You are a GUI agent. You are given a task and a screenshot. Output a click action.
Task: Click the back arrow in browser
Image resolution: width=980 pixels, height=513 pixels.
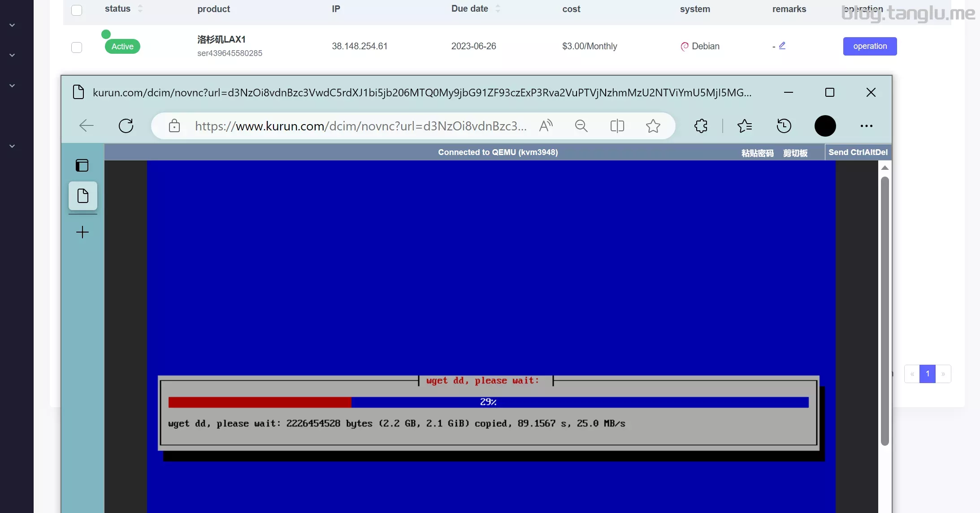coord(87,126)
